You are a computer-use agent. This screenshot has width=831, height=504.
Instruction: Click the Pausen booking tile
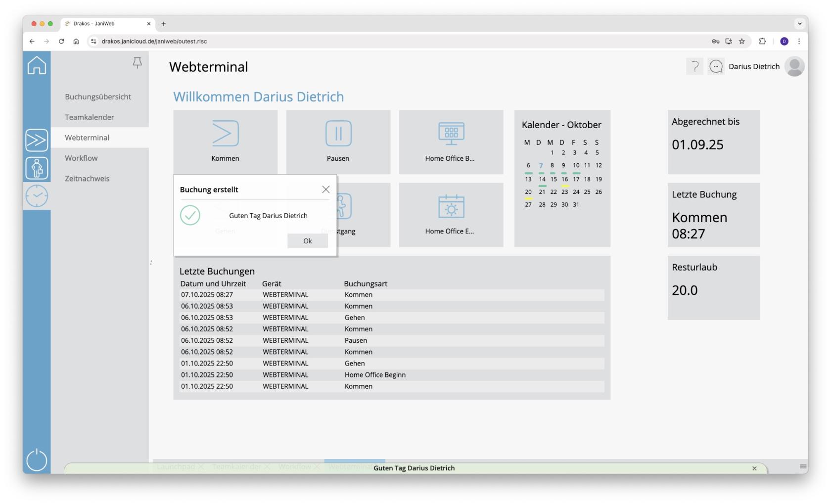coord(338,142)
